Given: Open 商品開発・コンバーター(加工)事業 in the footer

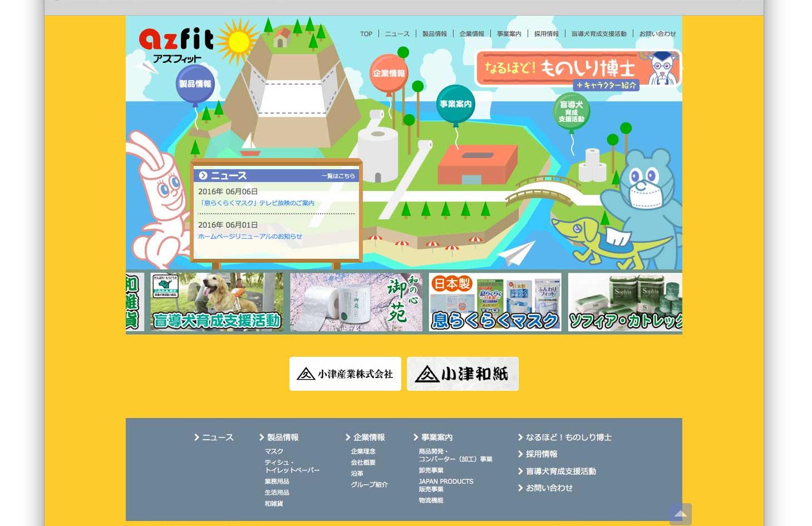Looking at the screenshot, I should pyautogui.click(x=455, y=455).
